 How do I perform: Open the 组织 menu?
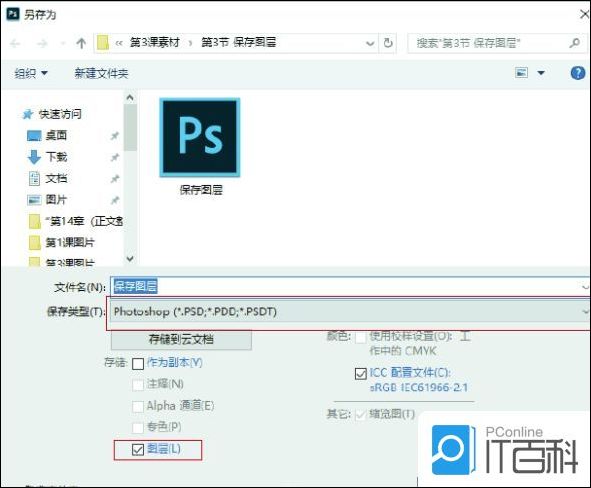pos(31,73)
